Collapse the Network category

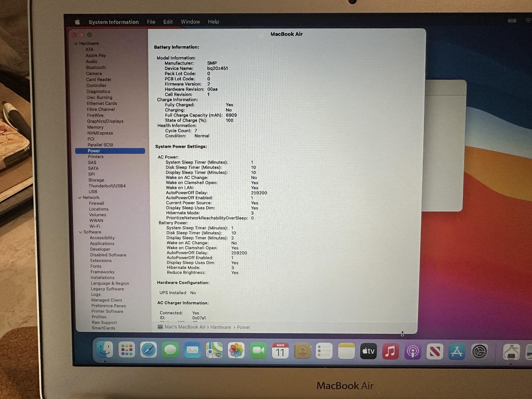[x=79, y=198]
